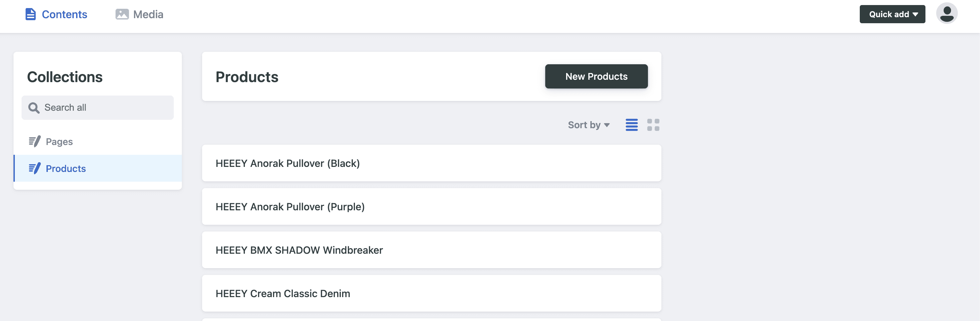980x321 pixels.
Task: Click the search magnifier icon
Action: coord(34,108)
